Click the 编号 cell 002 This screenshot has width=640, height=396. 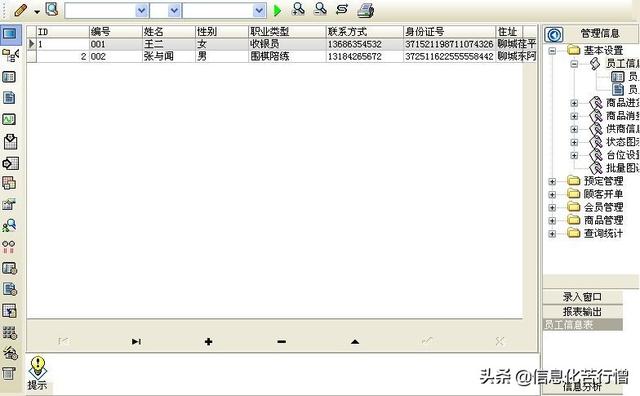point(116,56)
